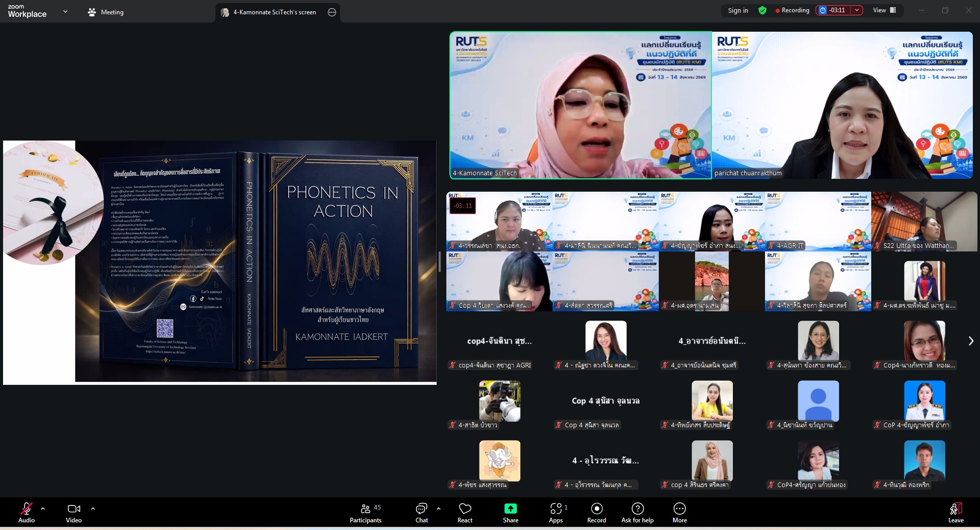This screenshot has height=530, width=980.
Task: Select the 4-AGR IT video tile
Action: (818, 221)
